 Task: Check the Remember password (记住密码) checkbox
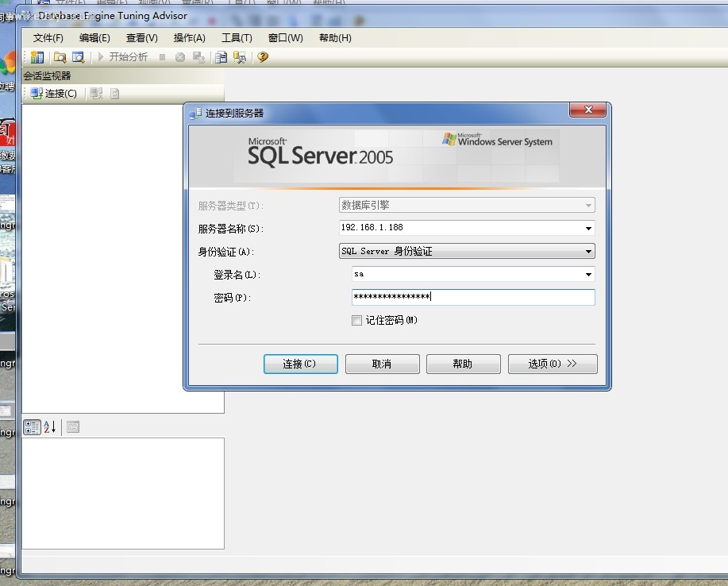click(356, 321)
